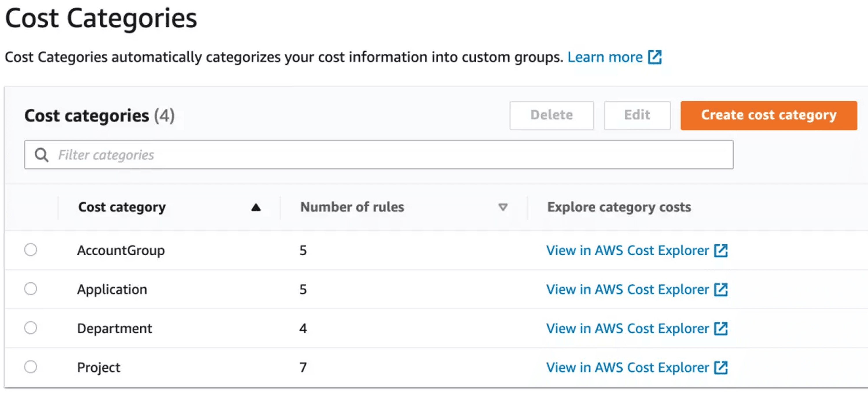Click external link icon in Project row
The image size is (868, 396).
(x=721, y=368)
